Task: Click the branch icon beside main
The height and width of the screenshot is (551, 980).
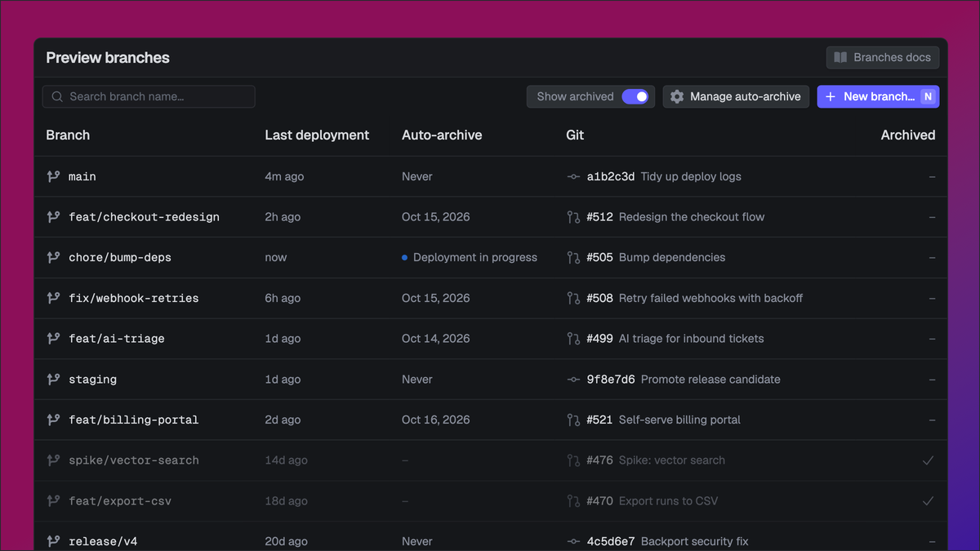Action: (53, 176)
